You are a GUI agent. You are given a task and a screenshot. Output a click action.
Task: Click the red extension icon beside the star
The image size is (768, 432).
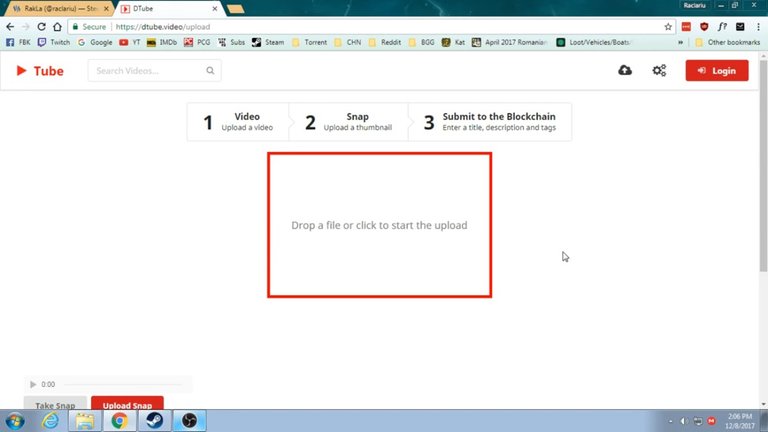[x=686, y=27]
